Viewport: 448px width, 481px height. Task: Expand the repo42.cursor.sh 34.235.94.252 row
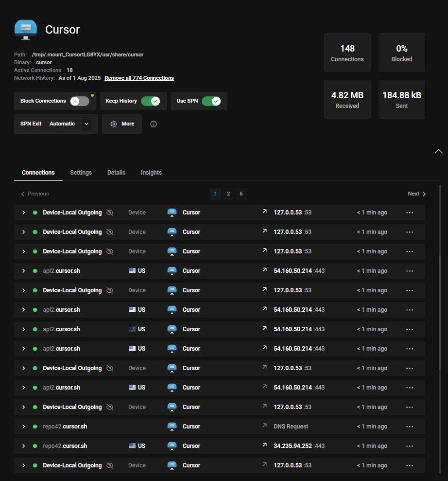click(x=23, y=446)
